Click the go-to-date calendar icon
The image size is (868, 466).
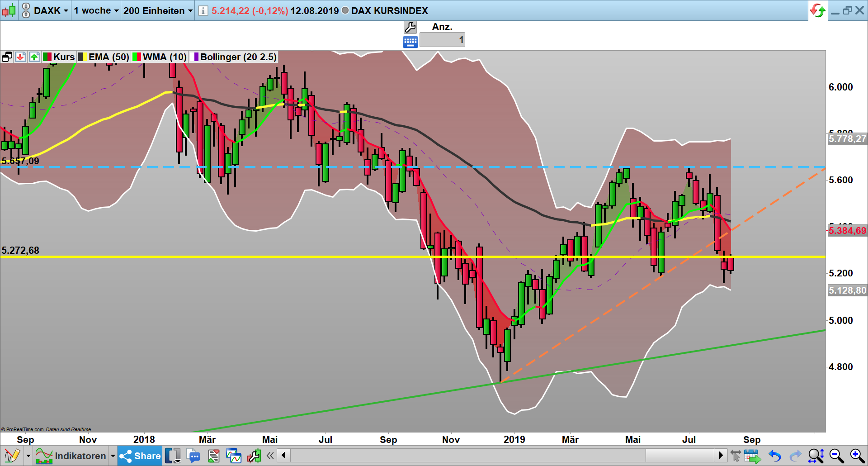(752, 456)
